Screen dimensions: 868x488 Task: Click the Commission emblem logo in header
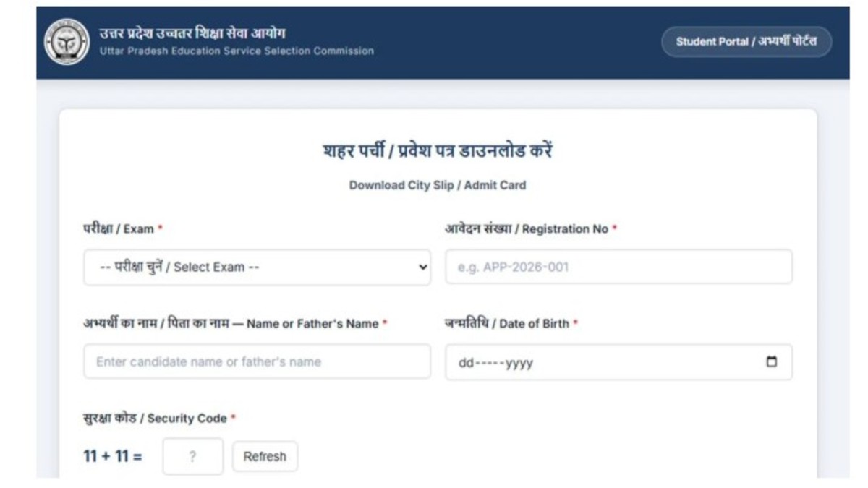67,42
